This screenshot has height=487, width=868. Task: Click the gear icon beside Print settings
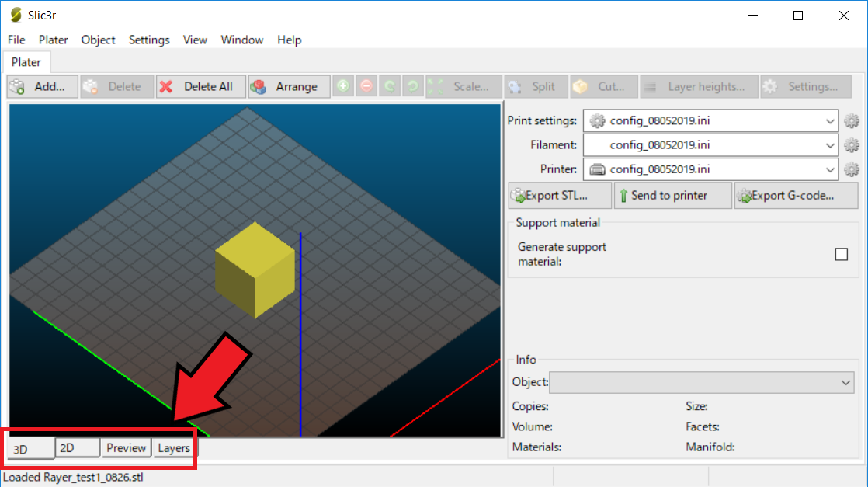click(x=852, y=121)
